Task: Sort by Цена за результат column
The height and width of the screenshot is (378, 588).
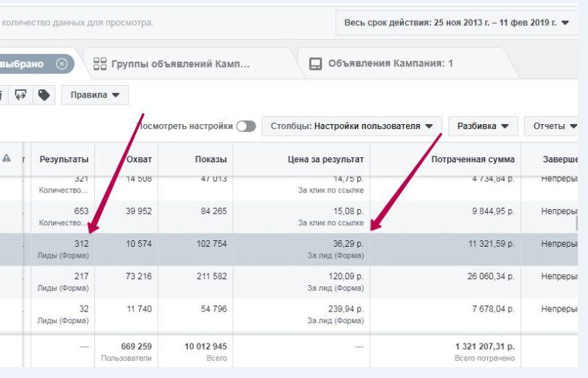Action: tap(326, 159)
